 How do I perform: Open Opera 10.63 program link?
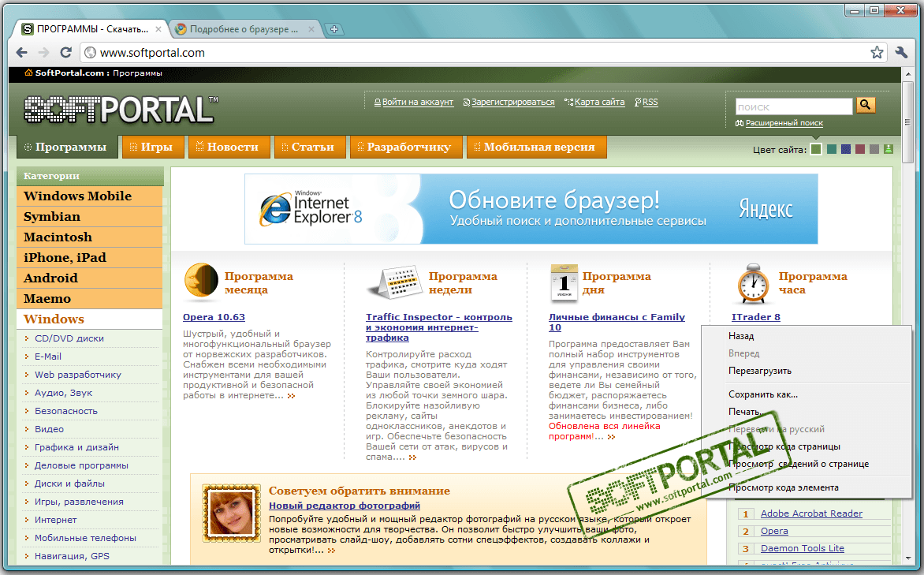214,317
